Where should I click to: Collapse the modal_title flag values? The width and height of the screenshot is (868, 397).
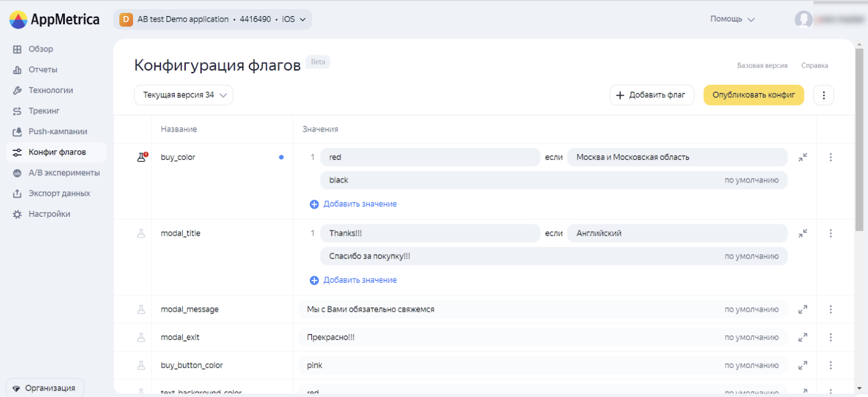point(803,233)
